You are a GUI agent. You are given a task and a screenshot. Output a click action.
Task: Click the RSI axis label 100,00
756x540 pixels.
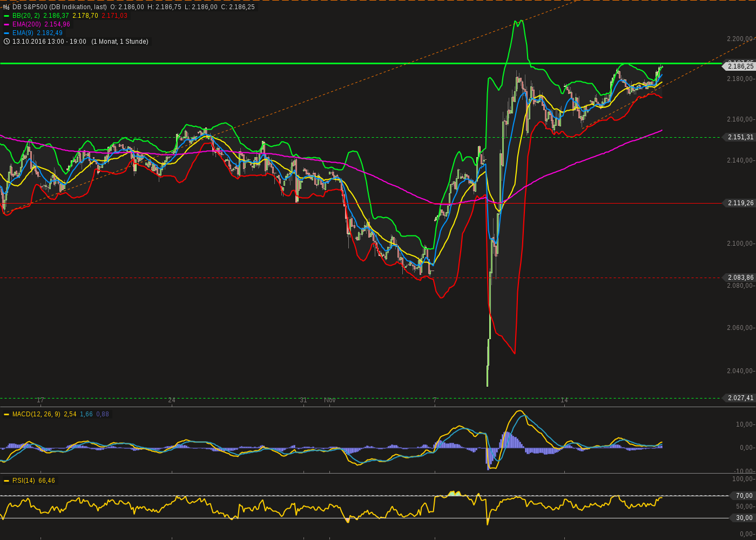[x=743, y=479]
